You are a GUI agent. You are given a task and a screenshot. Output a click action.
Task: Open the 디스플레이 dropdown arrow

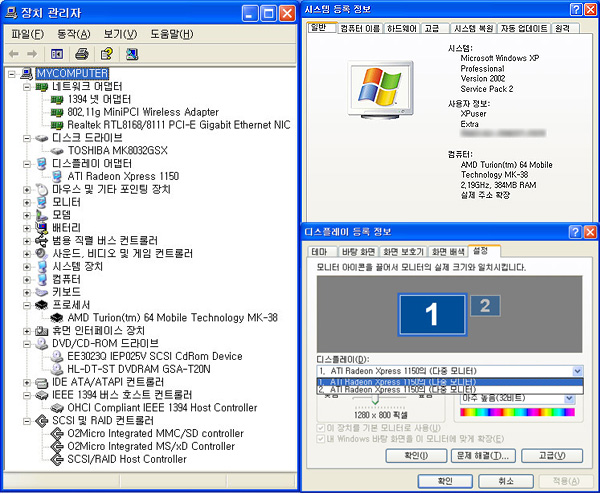pos(577,371)
